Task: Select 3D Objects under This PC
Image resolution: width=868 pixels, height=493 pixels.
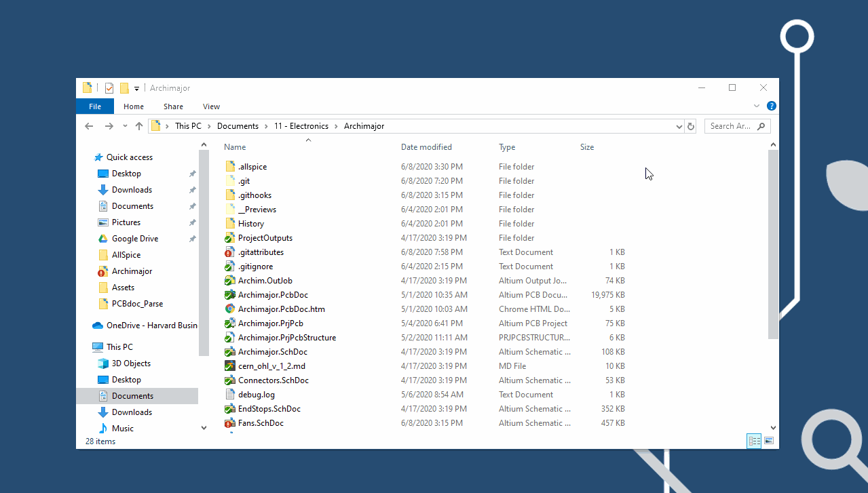Action: (x=131, y=363)
